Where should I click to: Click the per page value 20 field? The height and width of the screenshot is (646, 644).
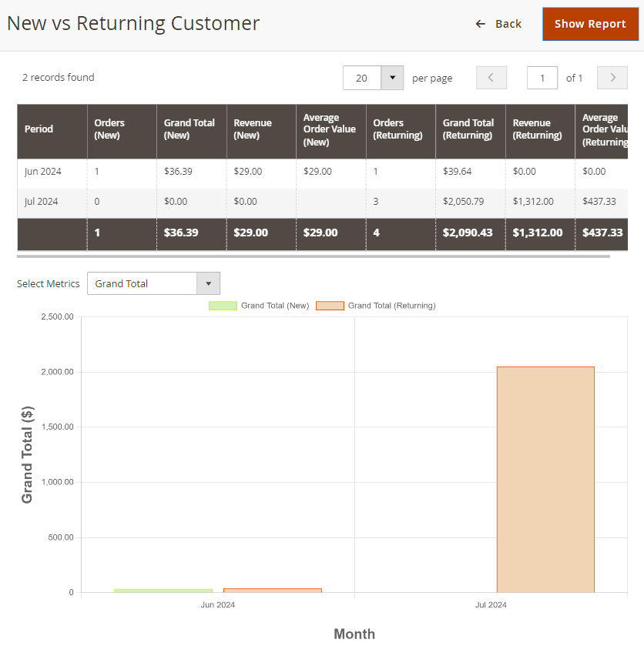coord(362,78)
